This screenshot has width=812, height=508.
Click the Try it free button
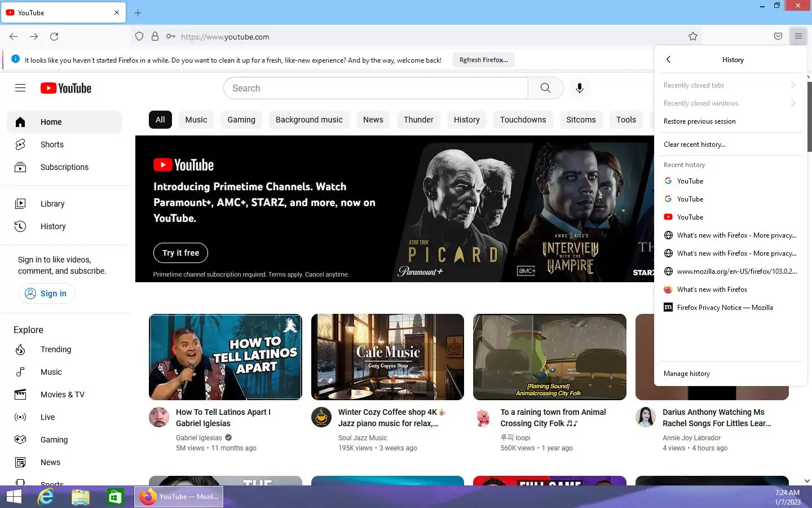coord(180,253)
